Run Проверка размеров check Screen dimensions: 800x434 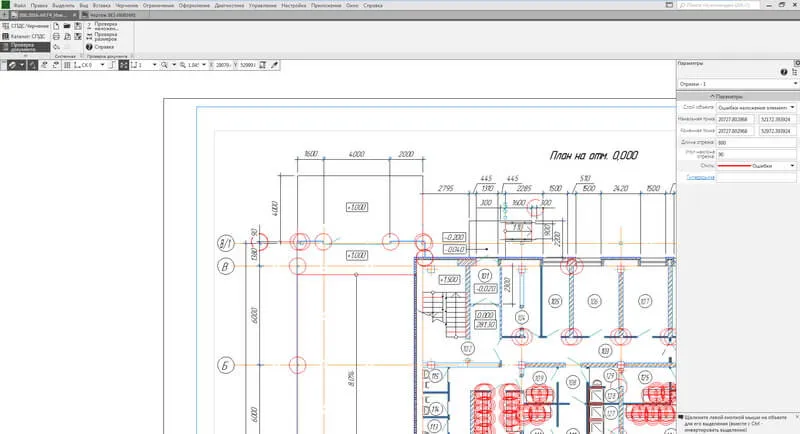tap(106, 38)
